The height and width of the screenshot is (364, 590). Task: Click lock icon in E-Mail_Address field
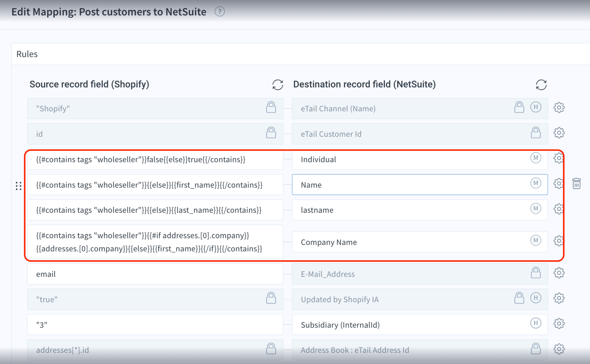(x=536, y=273)
